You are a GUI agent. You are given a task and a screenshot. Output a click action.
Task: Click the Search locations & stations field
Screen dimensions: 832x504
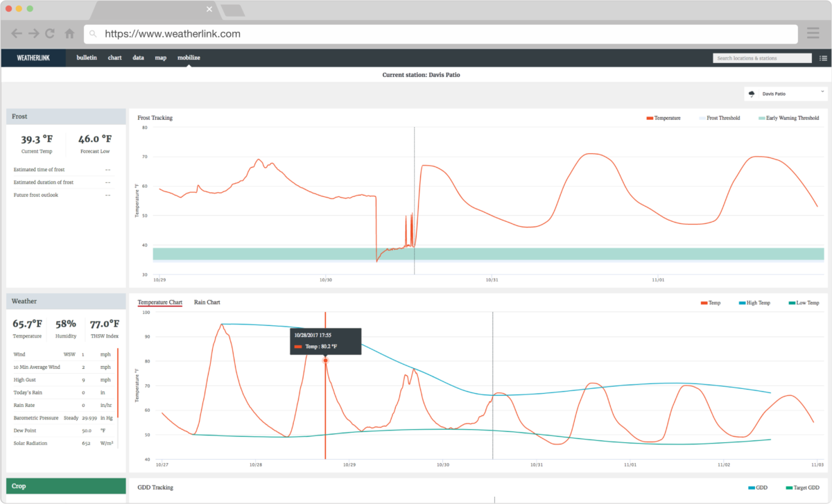tap(761, 58)
